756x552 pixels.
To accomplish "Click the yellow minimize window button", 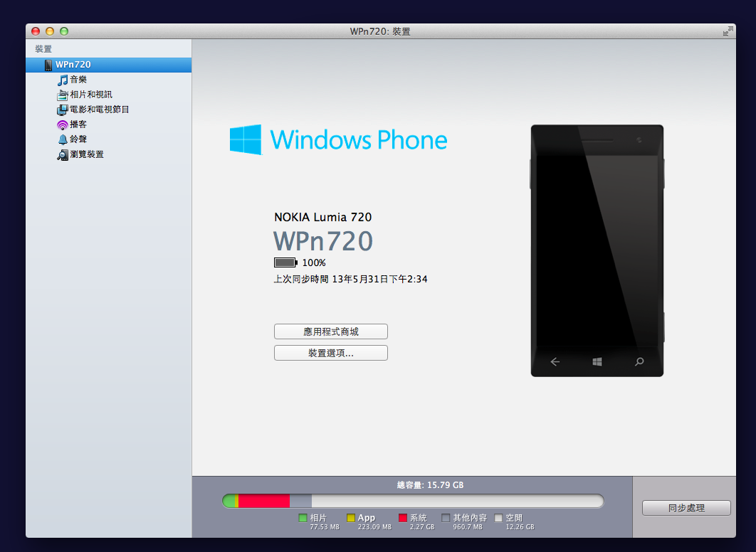I will click(50, 31).
